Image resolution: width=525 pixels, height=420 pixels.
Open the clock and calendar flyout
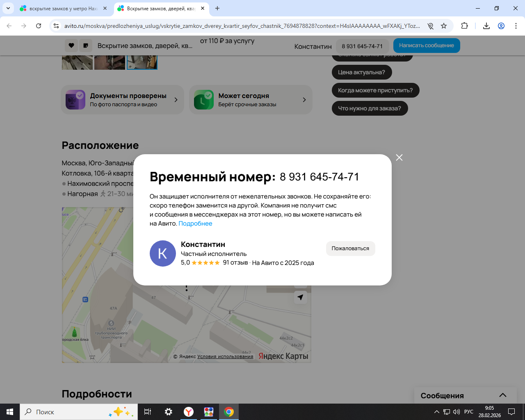pyautogui.click(x=489, y=412)
